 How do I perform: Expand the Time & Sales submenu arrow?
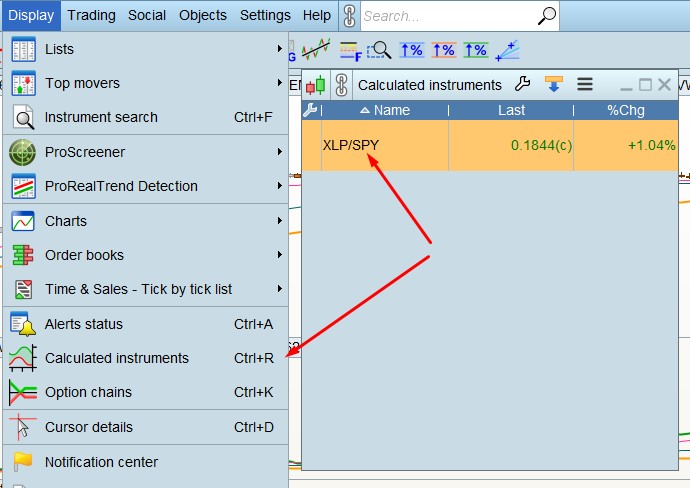click(279, 289)
